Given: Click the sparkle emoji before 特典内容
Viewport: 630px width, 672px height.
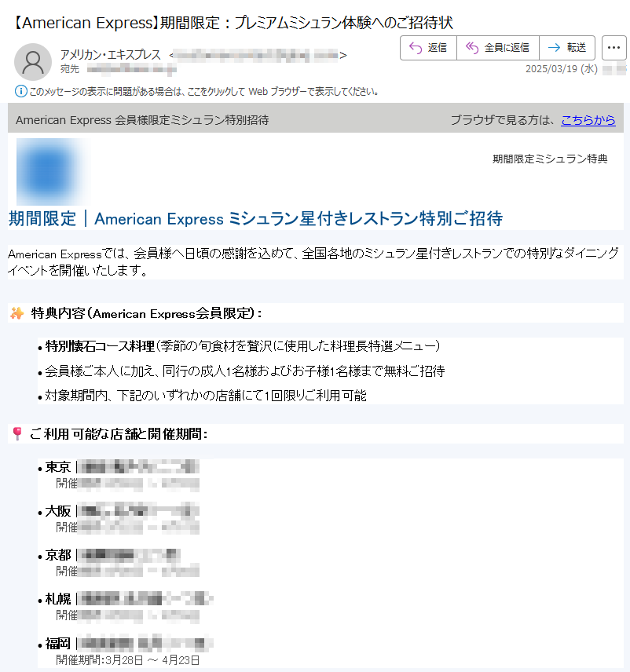Looking at the screenshot, I should pyautogui.click(x=17, y=313).
